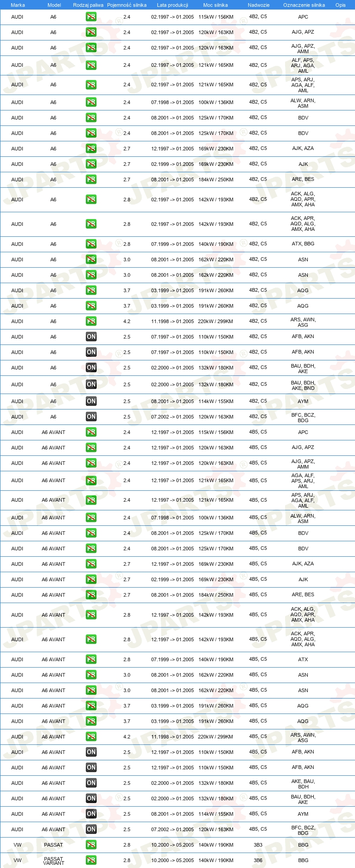This screenshot has width=355, height=868.
Task: Click petrol icon for A6 AVANT APC row
Action: click(x=91, y=432)
